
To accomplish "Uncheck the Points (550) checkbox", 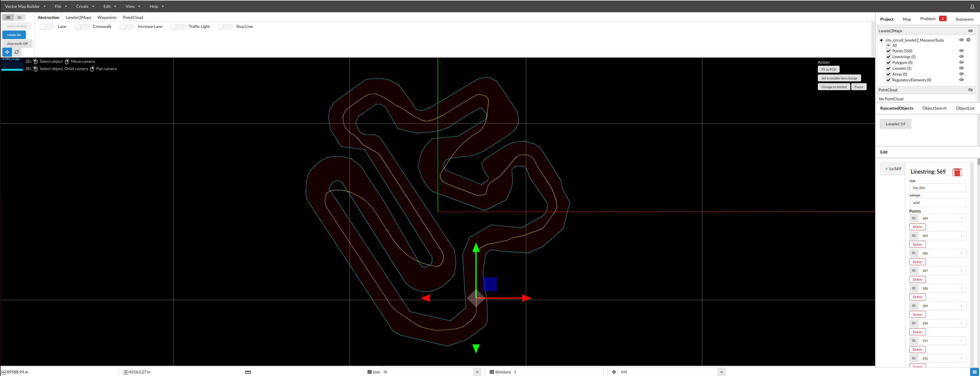I will tap(888, 51).
